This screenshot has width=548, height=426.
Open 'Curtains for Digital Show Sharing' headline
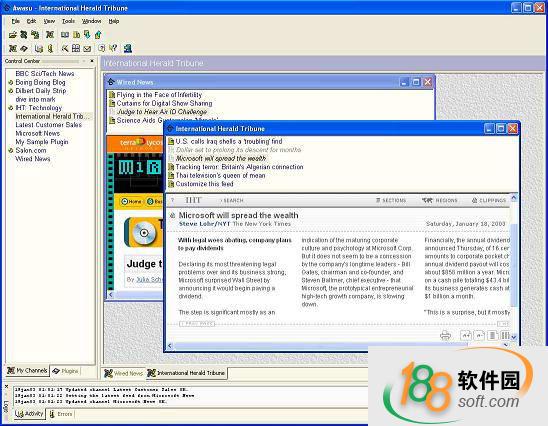tap(164, 103)
